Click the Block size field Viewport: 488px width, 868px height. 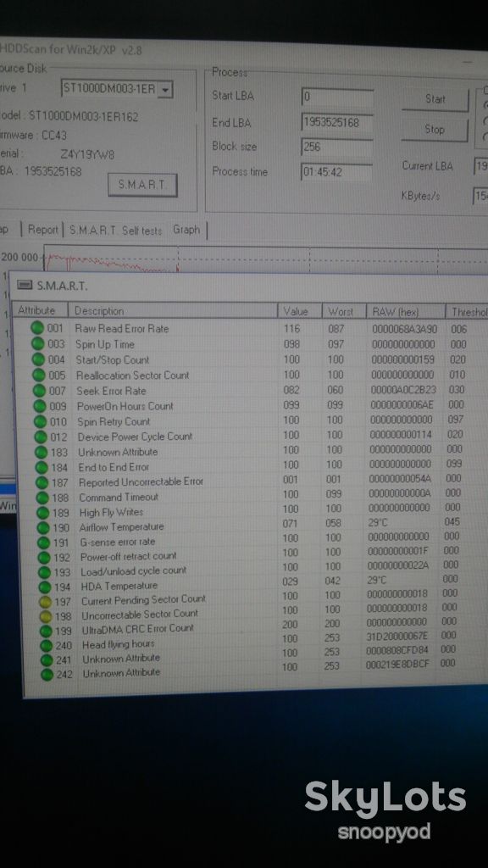coord(337,147)
